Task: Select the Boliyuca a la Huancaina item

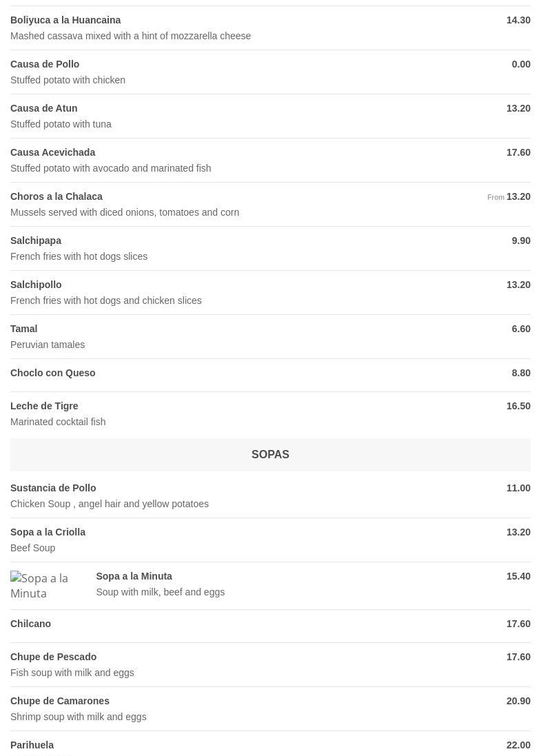Action: 65,20
